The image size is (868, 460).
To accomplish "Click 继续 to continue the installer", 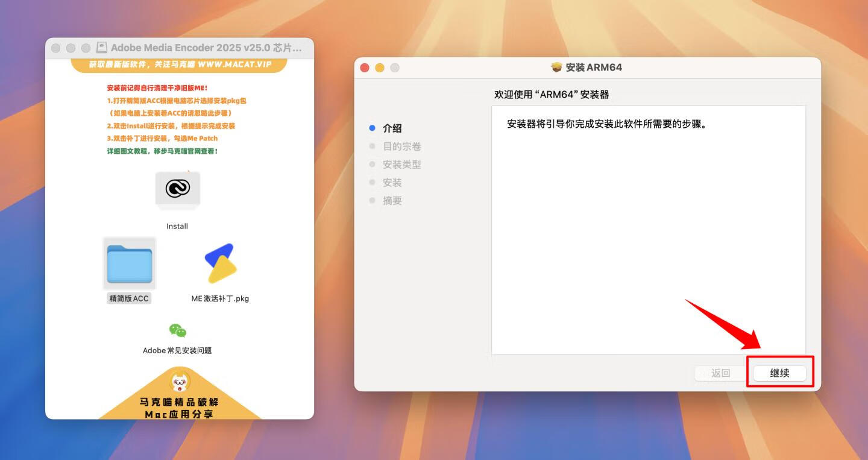I will pyautogui.click(x=780, y=373).
